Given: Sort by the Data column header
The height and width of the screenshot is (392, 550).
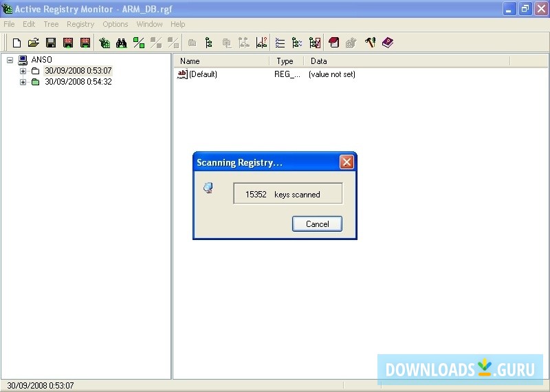Looking at the screenshot, I should (x=407, y=61).
